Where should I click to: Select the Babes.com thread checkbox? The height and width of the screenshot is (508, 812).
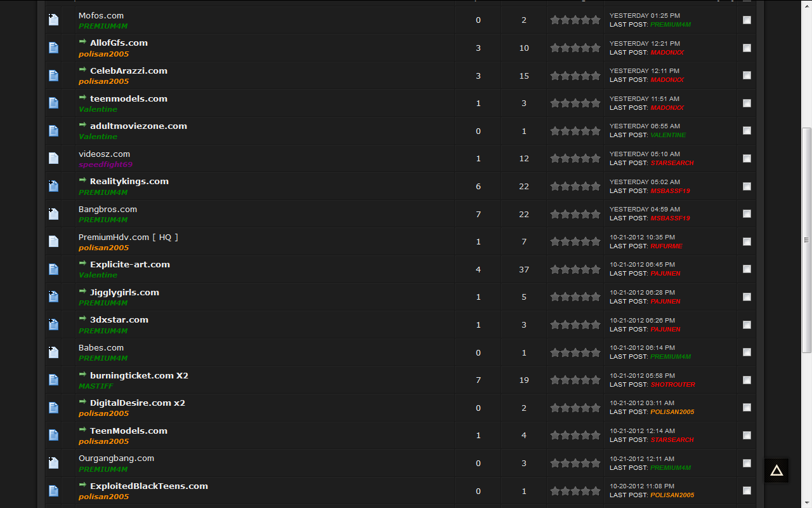pyautogui.click(x=747, y=352)
